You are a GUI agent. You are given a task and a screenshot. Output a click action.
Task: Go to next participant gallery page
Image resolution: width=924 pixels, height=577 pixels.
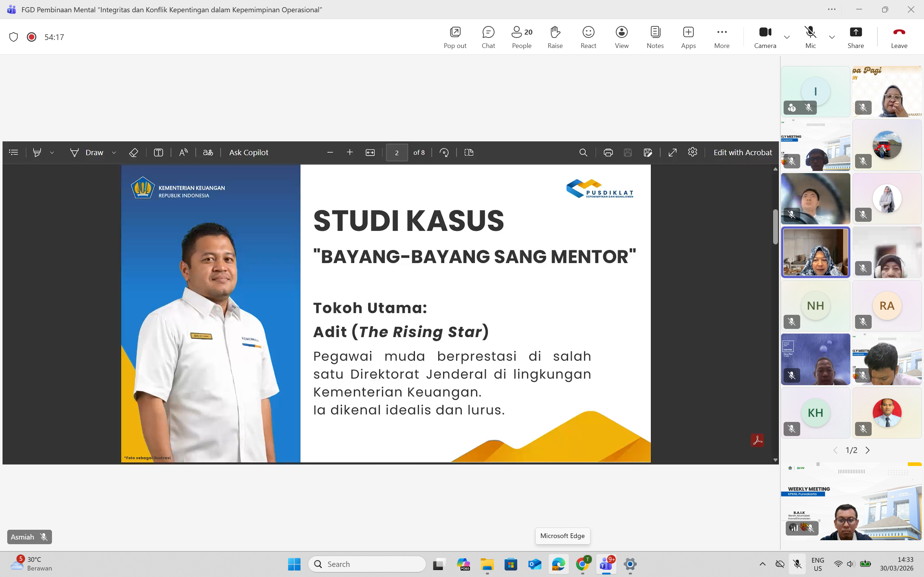pos(867,450)
